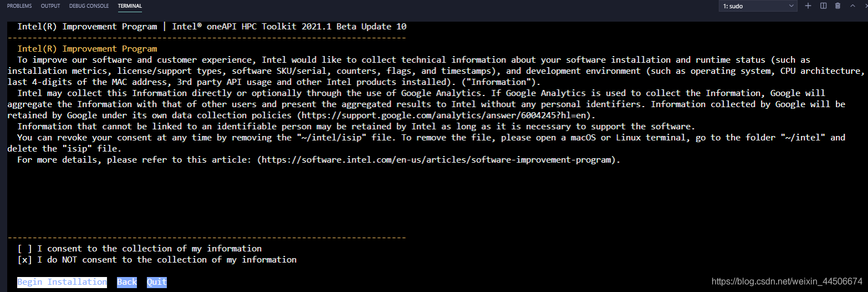Switch to the PROBLEMS tab

point(19,6)
